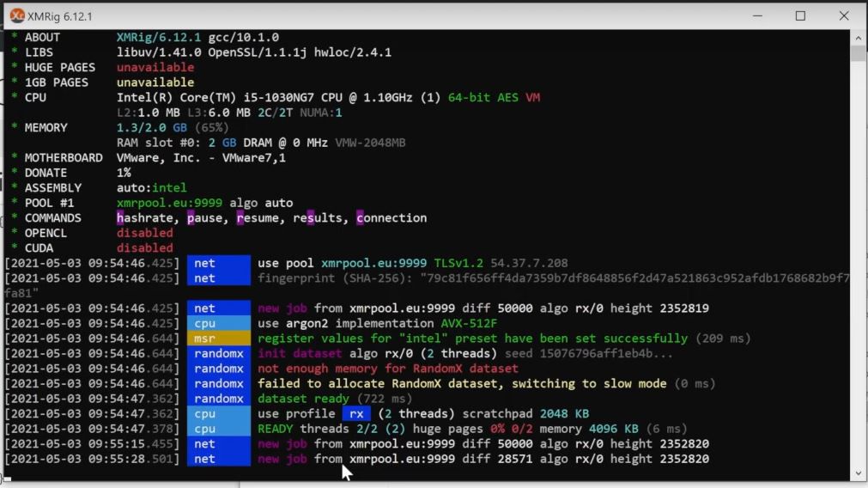Viewport: 868px width, 488px height.
Task: Click the scrollbar up arrow
Action: pos(858,38)
